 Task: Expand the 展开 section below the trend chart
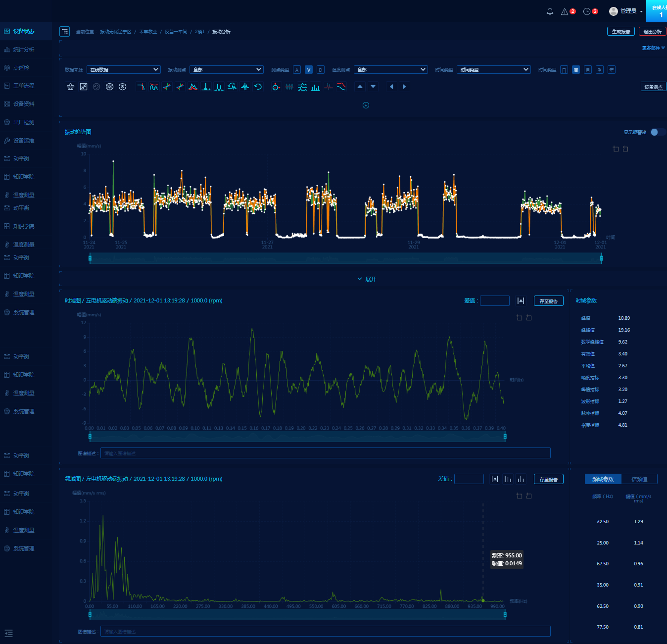(367, 279)
